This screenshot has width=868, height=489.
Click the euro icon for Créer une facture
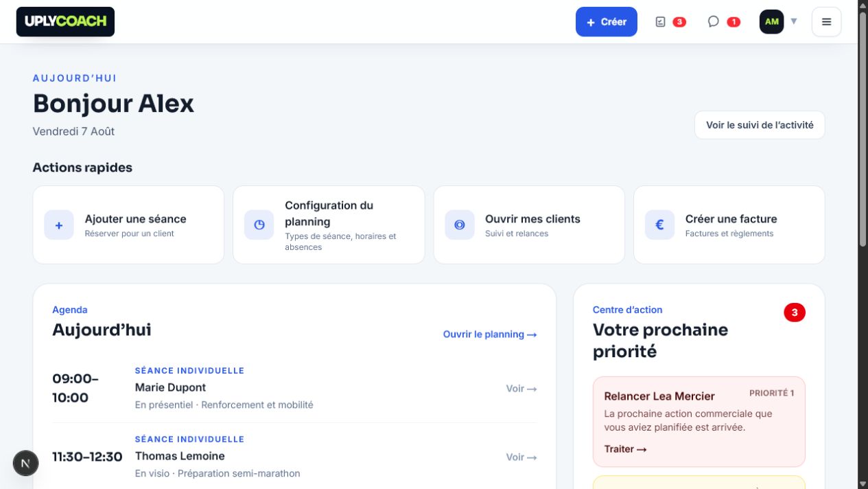tap(660, 225)
